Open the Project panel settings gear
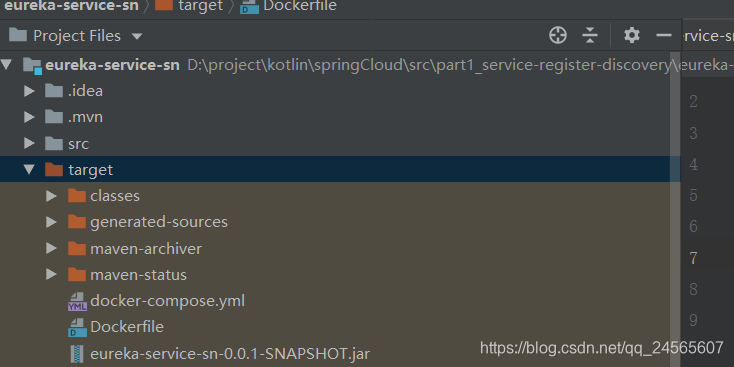The height and width of the screenshot is (367, 734). click(x=631, y=36)
